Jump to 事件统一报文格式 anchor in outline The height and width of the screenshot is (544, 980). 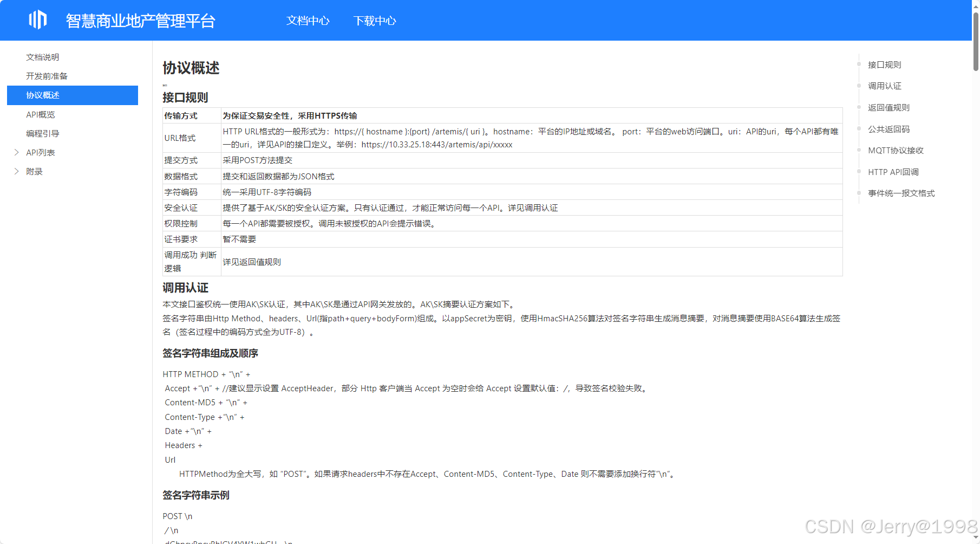(901, 193)
